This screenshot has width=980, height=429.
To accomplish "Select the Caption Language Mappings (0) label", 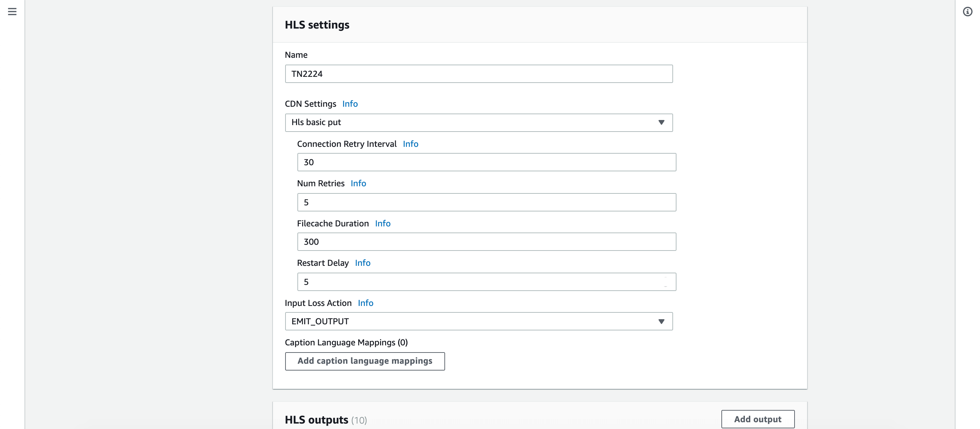I will click(x=346, y=343).
